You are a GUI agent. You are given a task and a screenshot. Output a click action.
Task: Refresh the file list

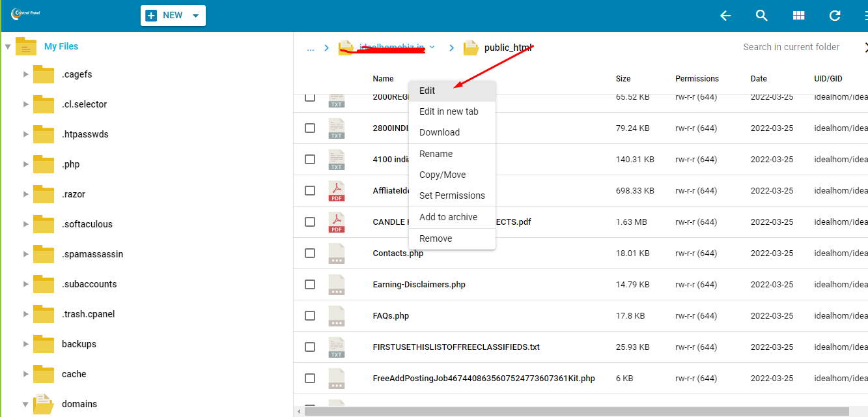pos(835,16)
